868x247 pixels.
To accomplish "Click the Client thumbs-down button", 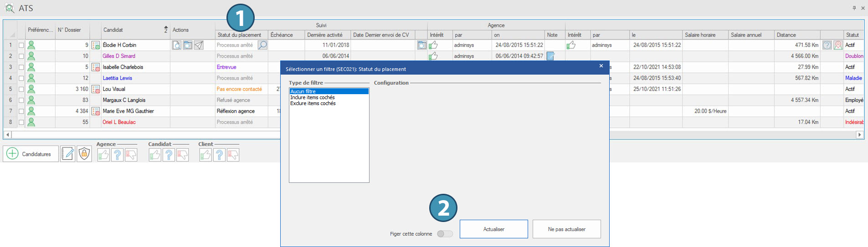I will (233, 155).
